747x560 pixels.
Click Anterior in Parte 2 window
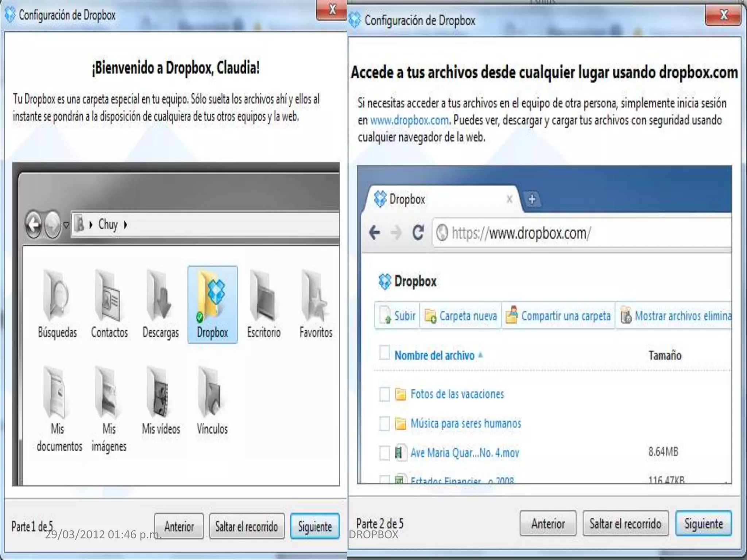click(x=548, y=523)
